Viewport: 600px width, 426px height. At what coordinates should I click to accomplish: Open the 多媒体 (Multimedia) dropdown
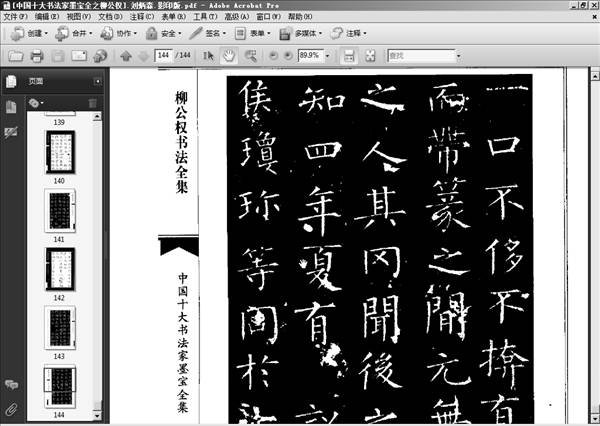(301, 34)
